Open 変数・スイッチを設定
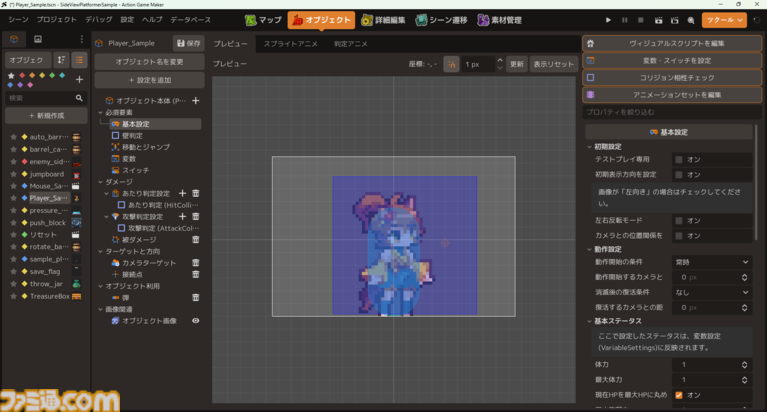Screen dimensions: 767x412 tap(672, 61)
